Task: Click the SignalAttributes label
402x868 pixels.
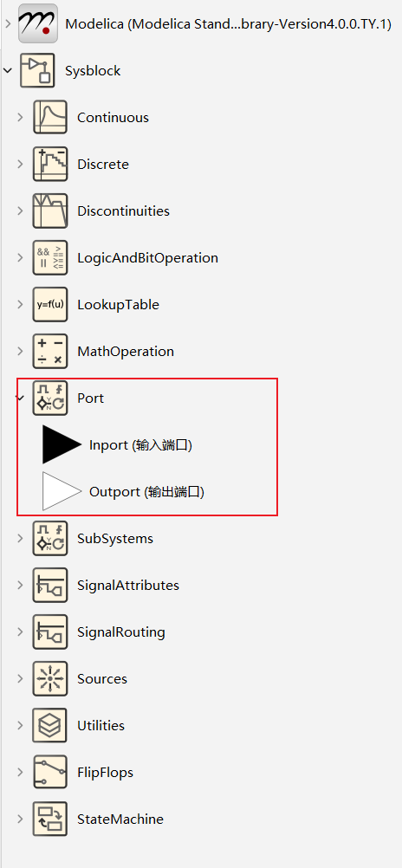Action: coord(128,585)
